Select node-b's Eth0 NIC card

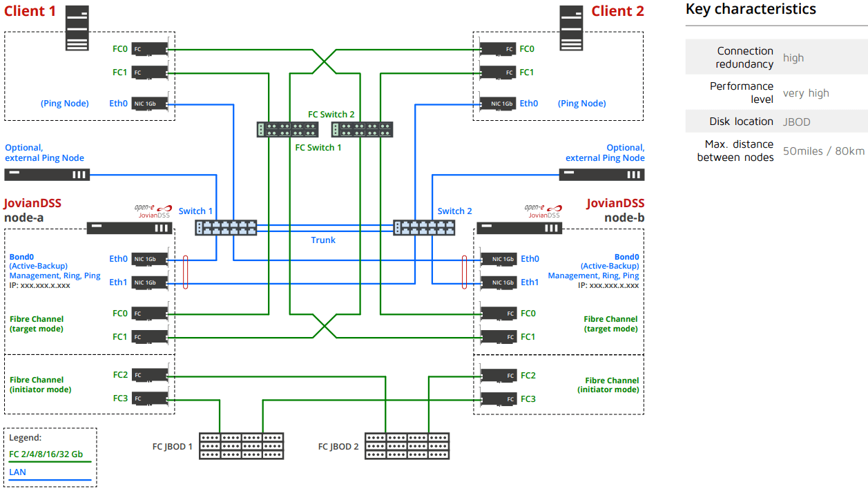498,260
